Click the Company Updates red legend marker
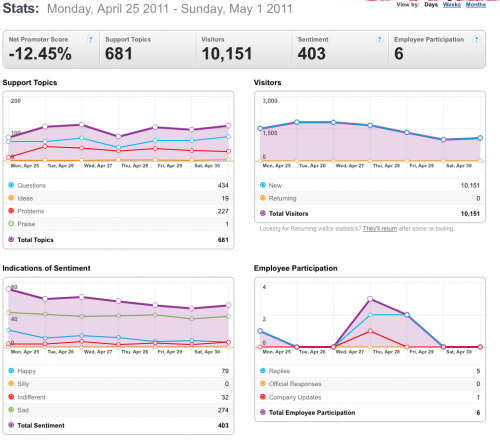Screen dimensions: 500x443 point(263,397)
